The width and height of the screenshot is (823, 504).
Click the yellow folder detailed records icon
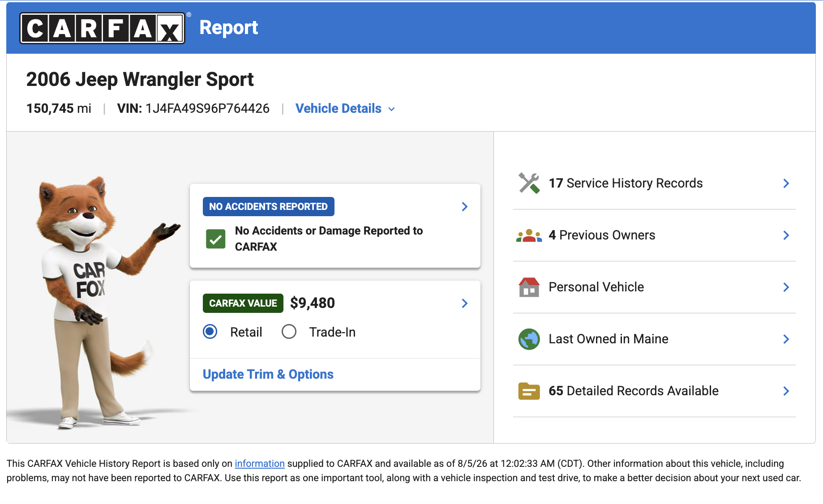(x=529, y=391)
